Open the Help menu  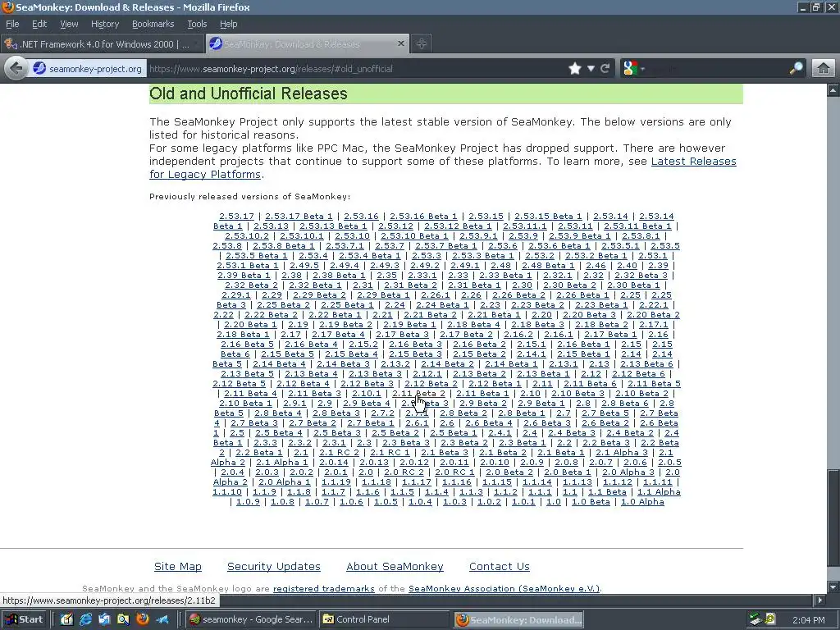228,24
